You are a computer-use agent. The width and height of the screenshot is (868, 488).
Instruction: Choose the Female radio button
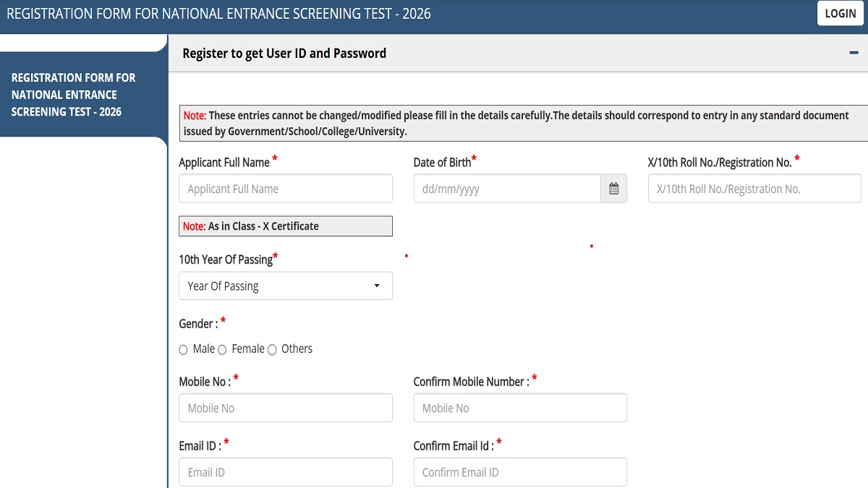222,350
